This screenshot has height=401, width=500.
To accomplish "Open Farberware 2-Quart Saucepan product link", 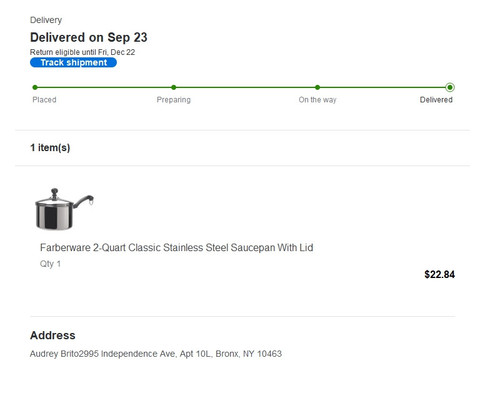I will point(177,248).
